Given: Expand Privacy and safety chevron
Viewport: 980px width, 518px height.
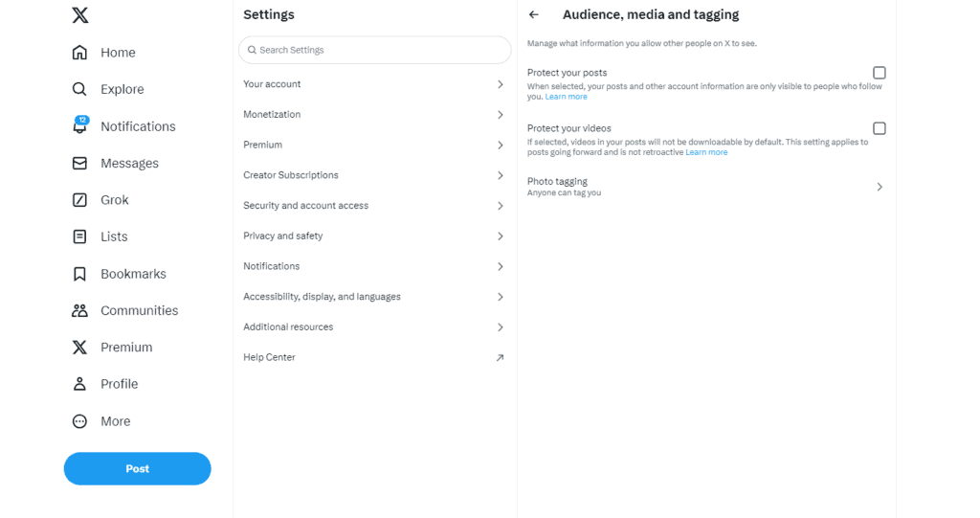Looking at the screenshot, I should click(500, 236).
